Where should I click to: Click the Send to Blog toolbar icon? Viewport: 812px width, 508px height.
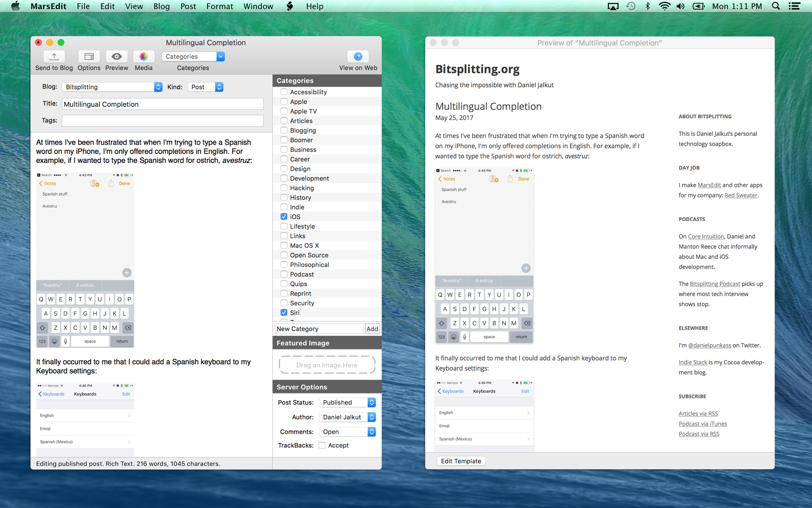[54, 56]
